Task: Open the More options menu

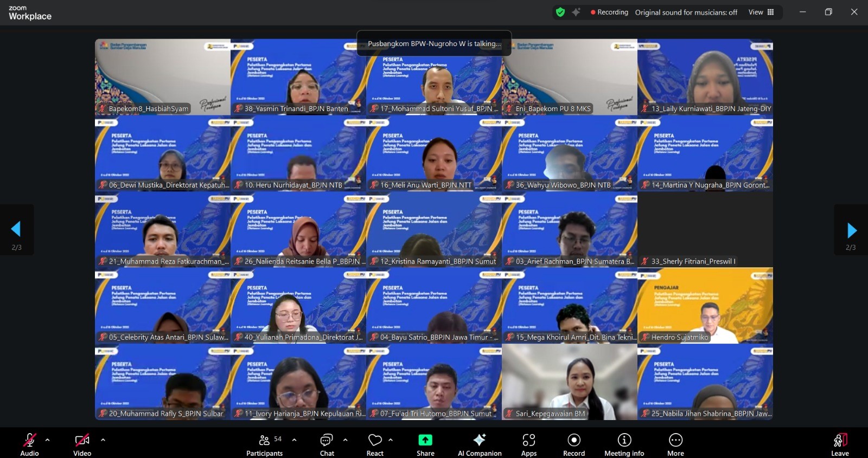Action: click(x=675, y=444)
